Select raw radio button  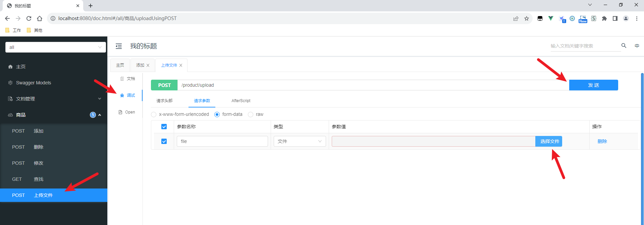pos(251,115)
